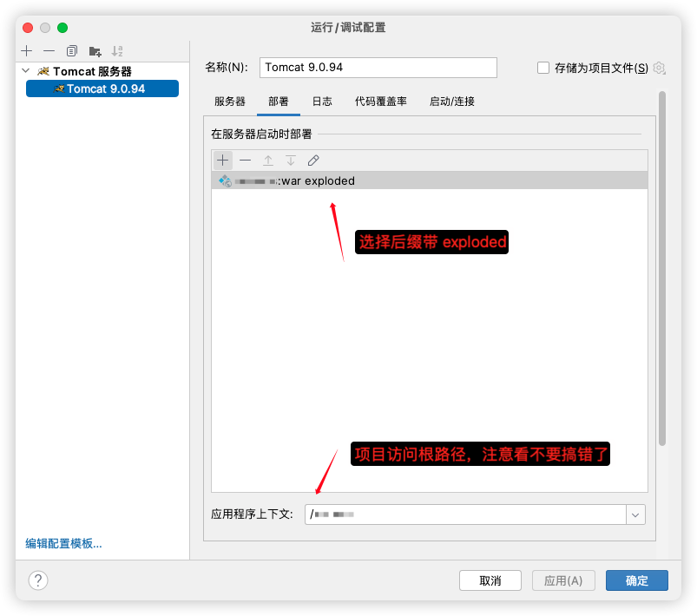The image size is (697, 616).
Task: Click the 取消 button
Action: pyautogui.click(x=490, y=580)
